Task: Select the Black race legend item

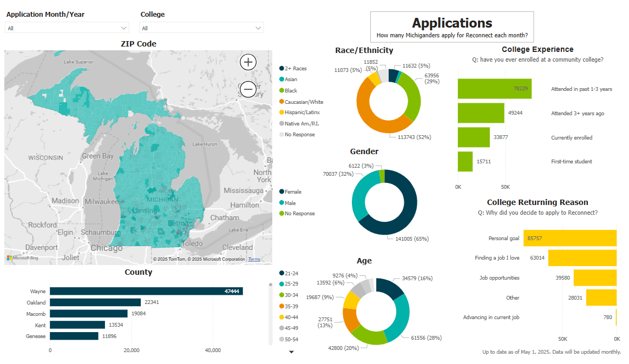Action: click(289, 91)
